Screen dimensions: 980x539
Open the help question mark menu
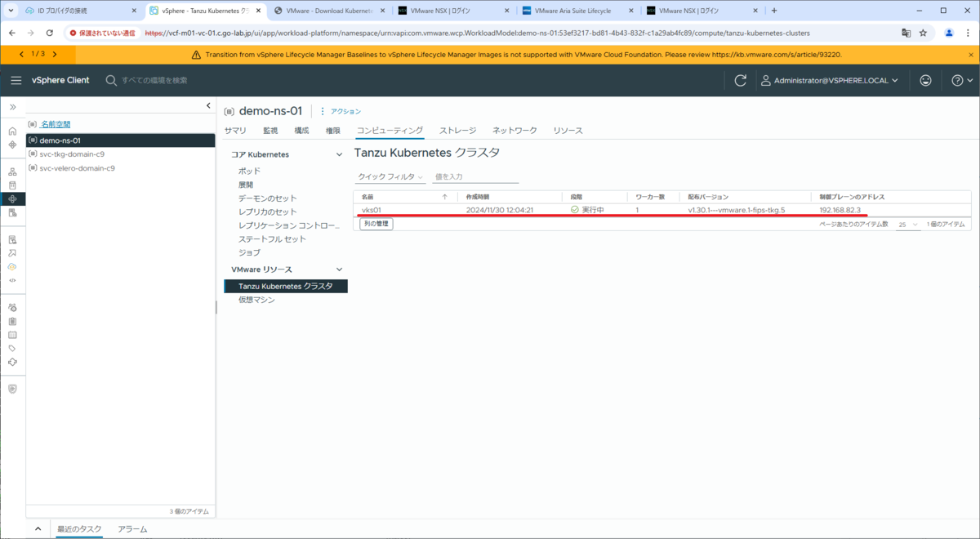(962, 80)
